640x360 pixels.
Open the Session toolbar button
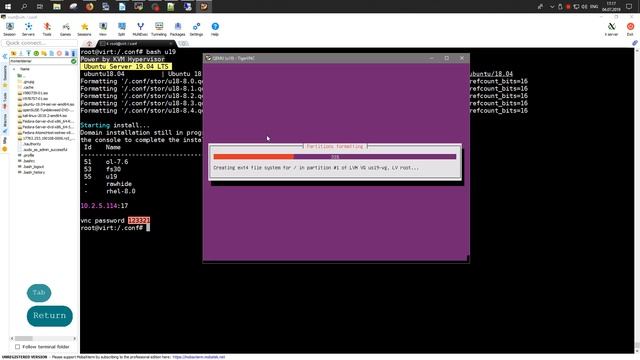(x=9, y=29)
